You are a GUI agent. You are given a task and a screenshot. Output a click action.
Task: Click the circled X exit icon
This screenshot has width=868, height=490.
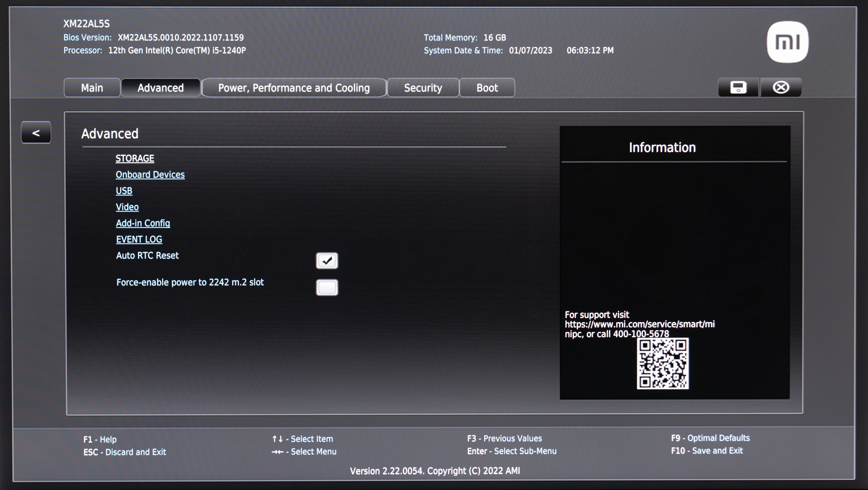tap(780, 88)
